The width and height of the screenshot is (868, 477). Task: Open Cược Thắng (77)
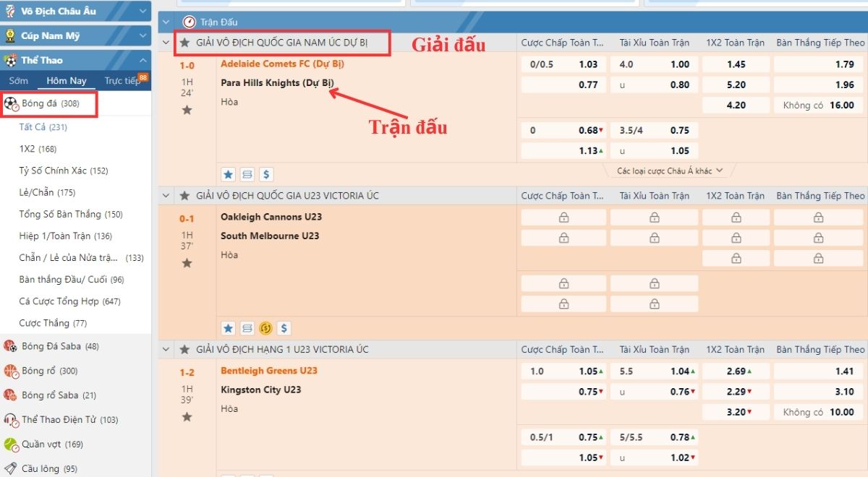click(x=53, y=322)
